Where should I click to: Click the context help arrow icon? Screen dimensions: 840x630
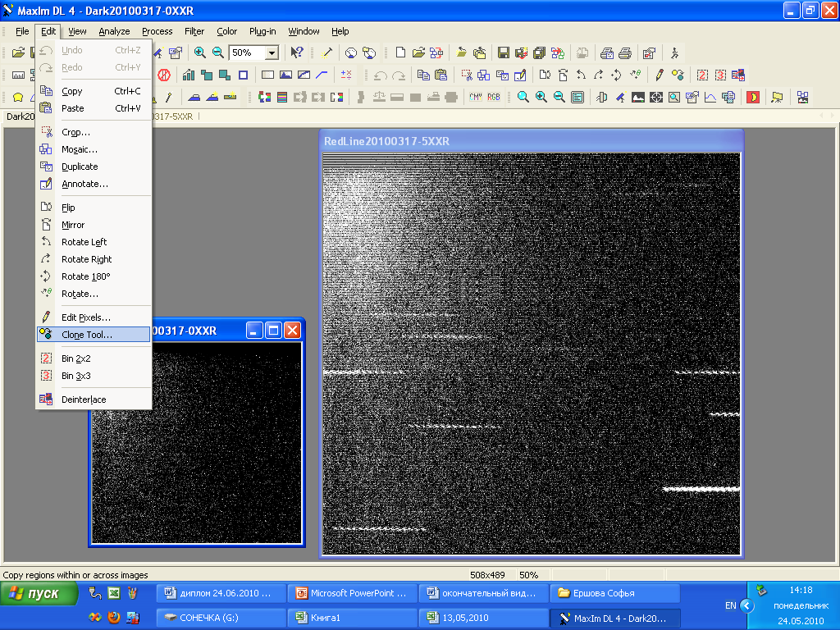(298, 52)
